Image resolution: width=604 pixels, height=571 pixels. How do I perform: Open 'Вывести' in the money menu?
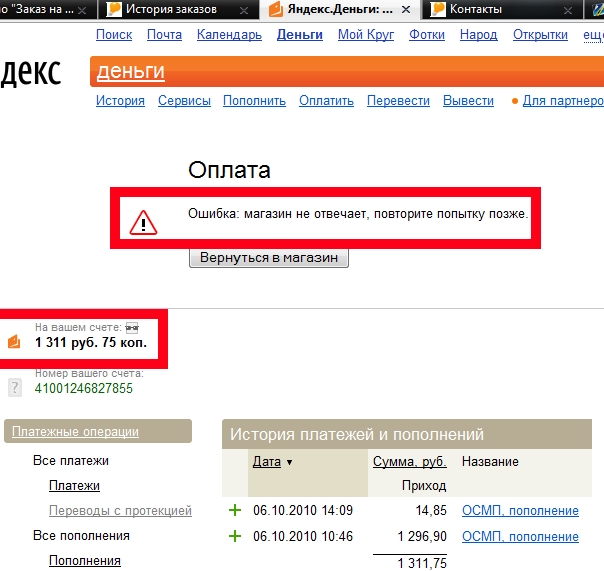tap(468, 101)
